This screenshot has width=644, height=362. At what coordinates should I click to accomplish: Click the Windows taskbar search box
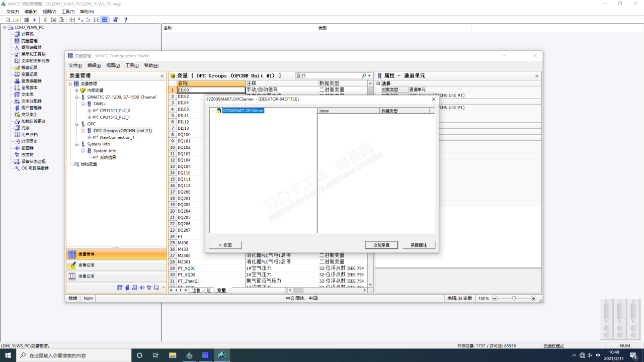point(73,355)
